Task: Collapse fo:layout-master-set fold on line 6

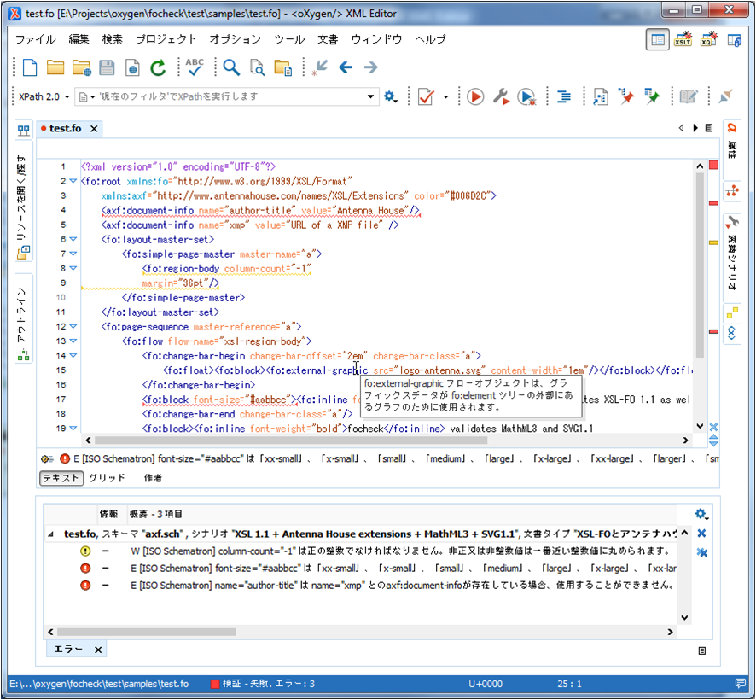Action: pyautogui.click(x=73, y=239)
